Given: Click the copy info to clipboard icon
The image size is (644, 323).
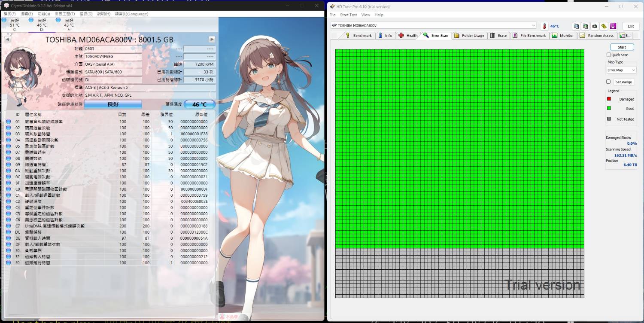Looking at the screenshot, I should click(577, 26).
